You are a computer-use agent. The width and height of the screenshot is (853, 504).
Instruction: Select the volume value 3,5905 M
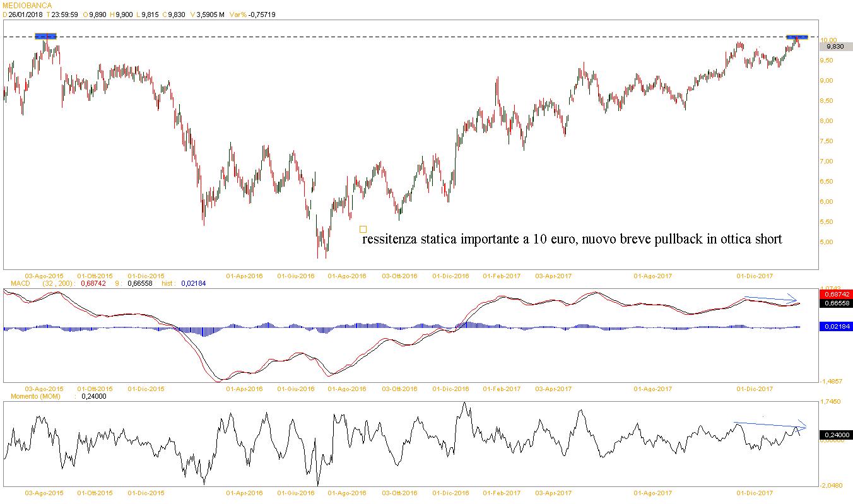click(211, 15)
